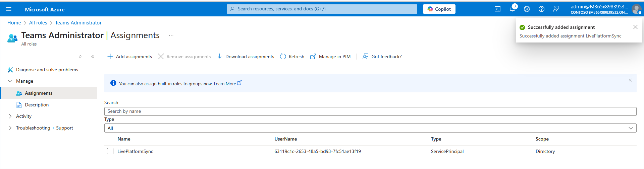The image size is (644, 169).
Task: Click the Directory scope cell
Action: (x=545, y=151)
